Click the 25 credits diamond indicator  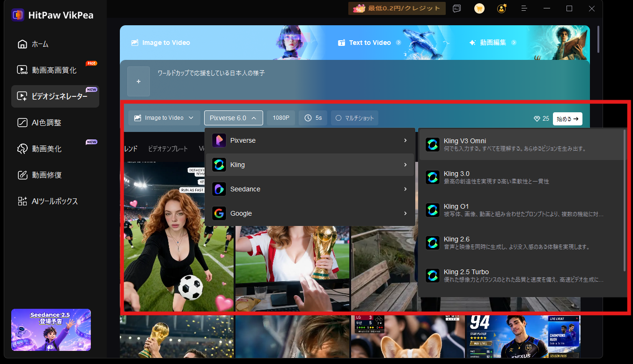pos(541,118)
